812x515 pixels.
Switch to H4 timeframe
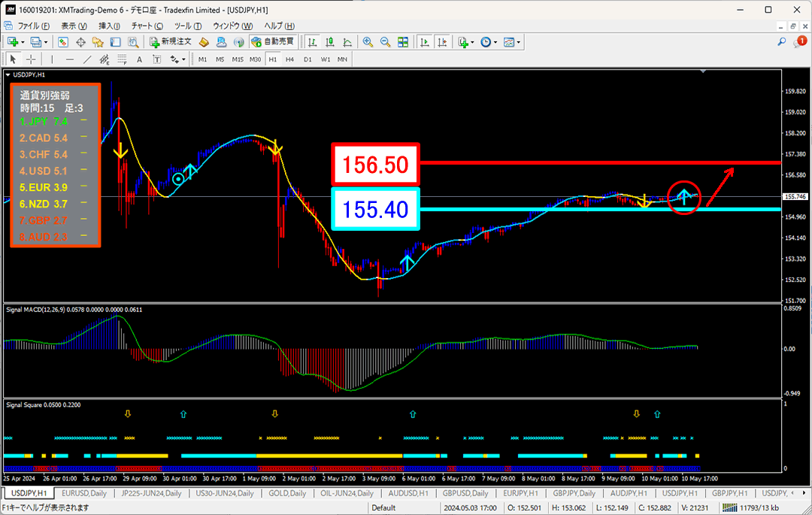pyautogui.click(x=290, y=59)
